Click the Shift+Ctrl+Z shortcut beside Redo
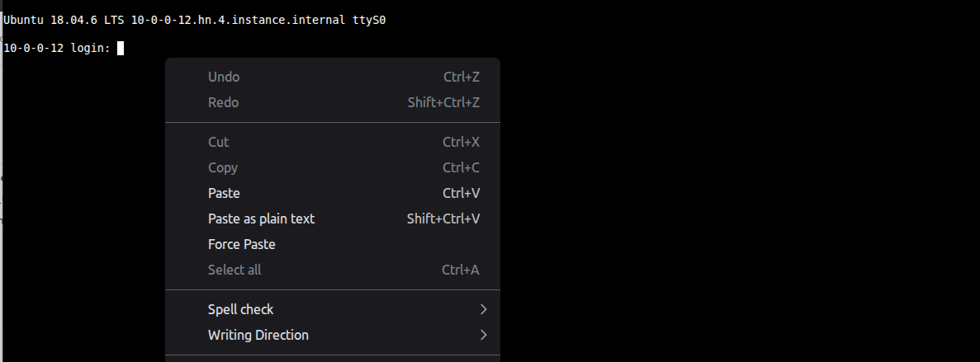 pyautogui.click(x=443, y=102)
